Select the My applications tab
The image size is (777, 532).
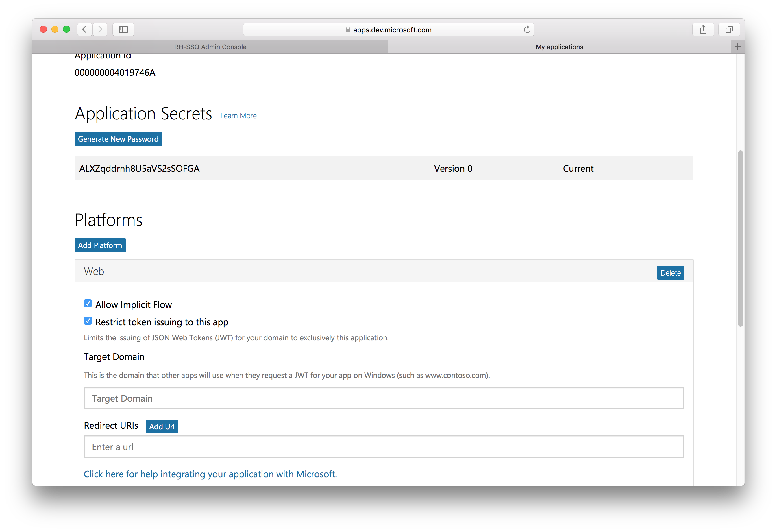pos(559,47)
